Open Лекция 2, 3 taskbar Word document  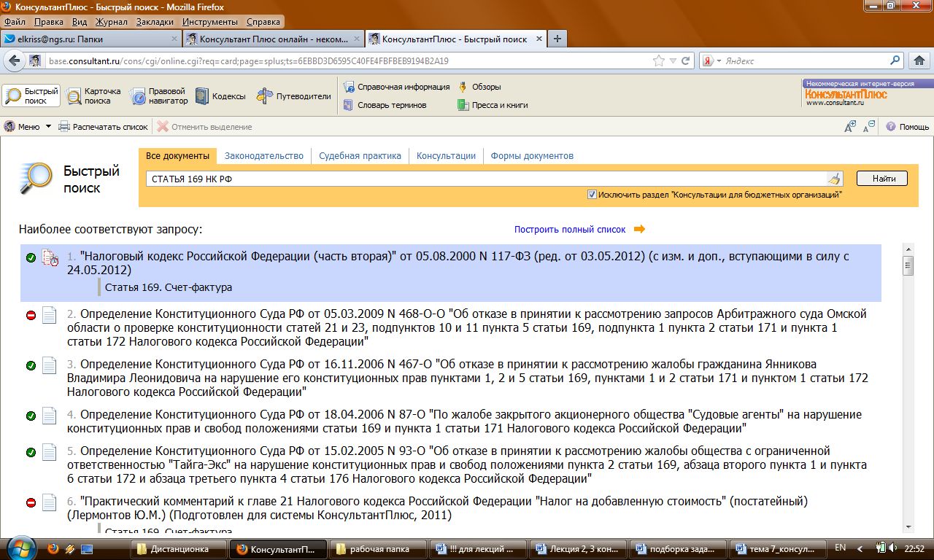(579, 548)
